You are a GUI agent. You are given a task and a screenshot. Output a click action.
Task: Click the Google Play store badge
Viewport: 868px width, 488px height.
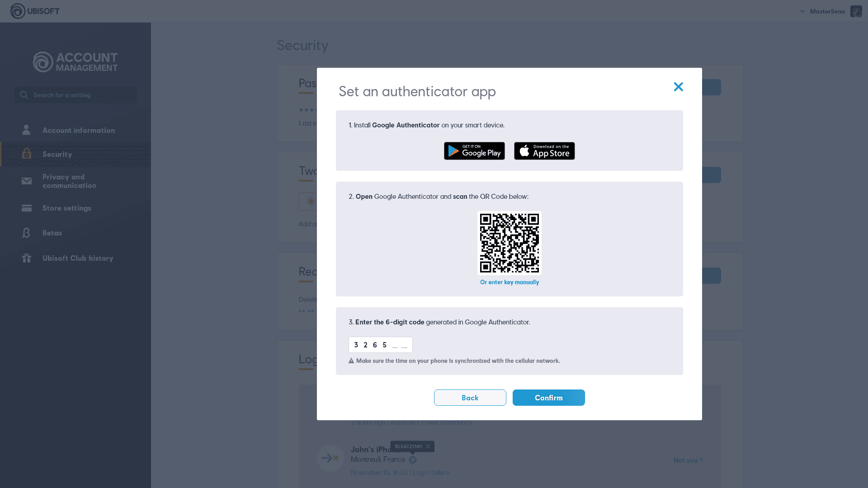(x=474, y=151)
